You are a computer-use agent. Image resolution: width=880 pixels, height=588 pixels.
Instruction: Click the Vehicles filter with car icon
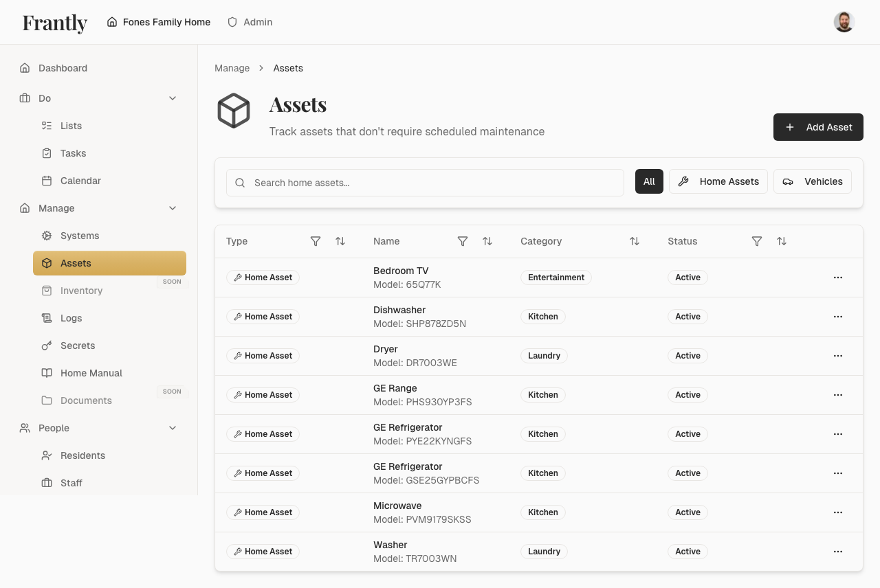(x=813, y=181)
